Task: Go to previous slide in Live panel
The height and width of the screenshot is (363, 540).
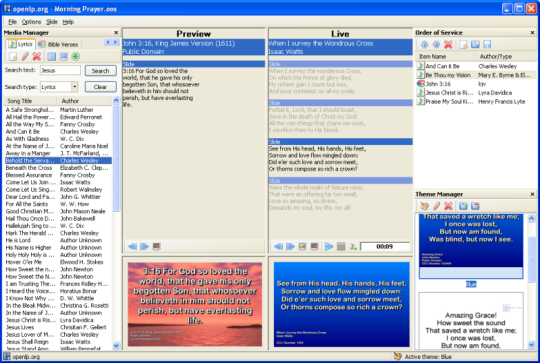Action: point(278,247)
